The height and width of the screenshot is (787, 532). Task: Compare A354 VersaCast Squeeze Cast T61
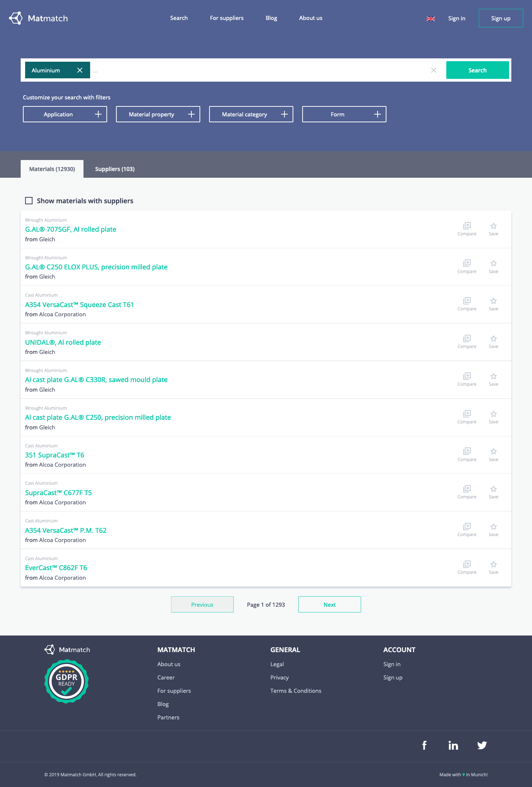(x=467, y=304)
